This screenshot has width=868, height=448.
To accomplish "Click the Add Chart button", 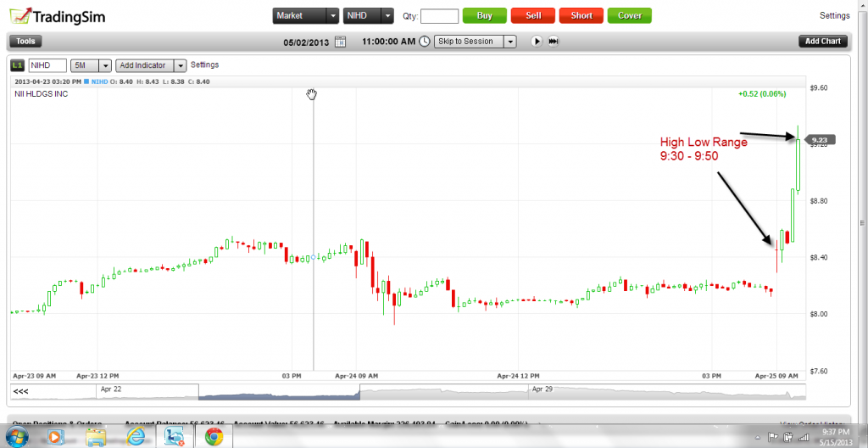I will click(x=822, y=41).
